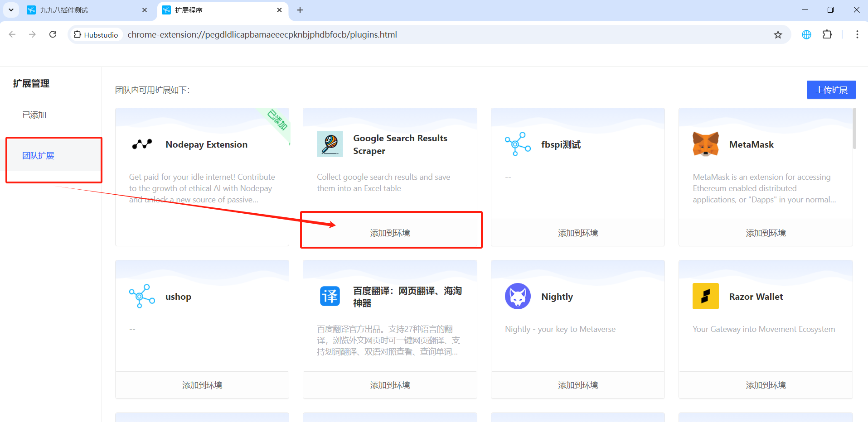
Task: Click the 百度翻译官方出品 description text
Action: 388,340
